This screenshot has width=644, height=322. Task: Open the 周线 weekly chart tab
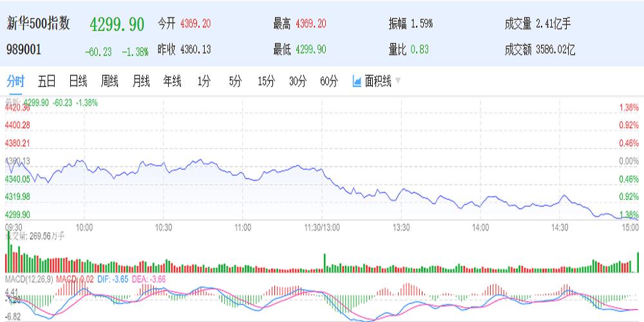pos(109,81)
